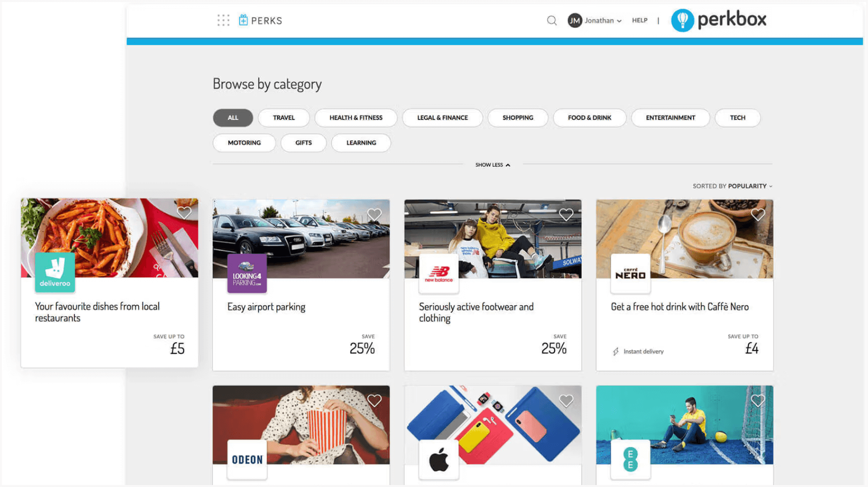
Task: Click the Perkbox balloon logo
Action: click(682, 21)
